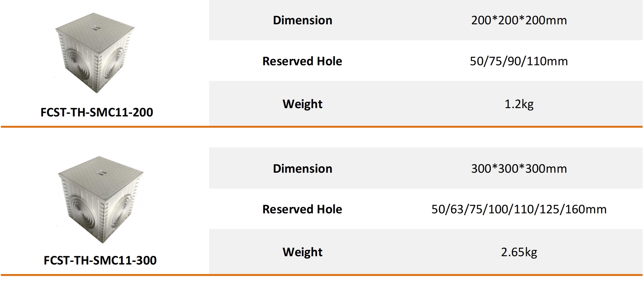Click the orange divider under the 200 model

[x=322, y=127]
